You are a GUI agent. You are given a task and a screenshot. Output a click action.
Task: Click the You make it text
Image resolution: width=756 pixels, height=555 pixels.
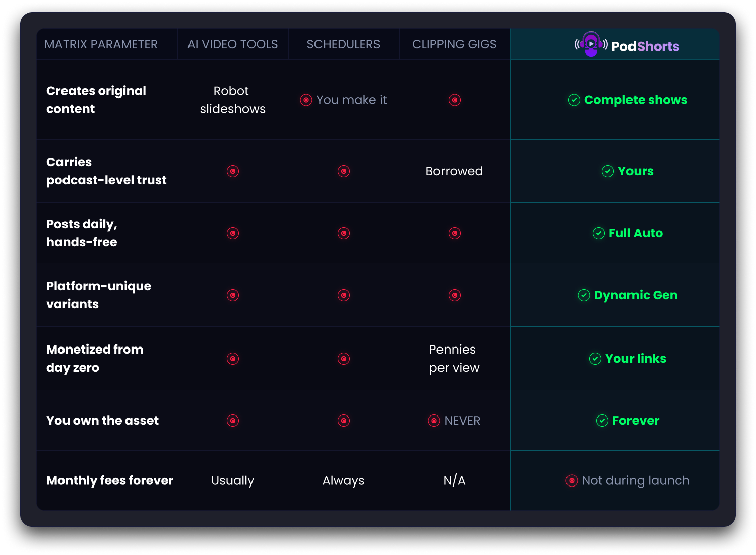point(351,100)
